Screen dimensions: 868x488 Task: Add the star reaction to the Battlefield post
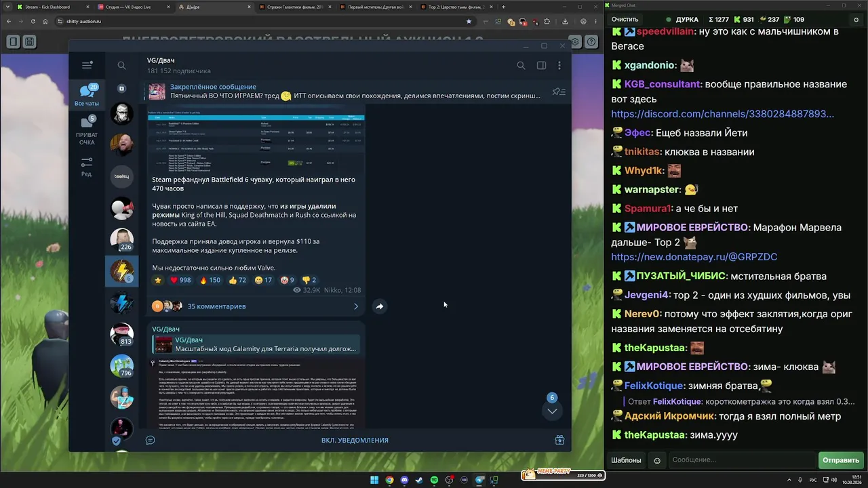point(158,280)
